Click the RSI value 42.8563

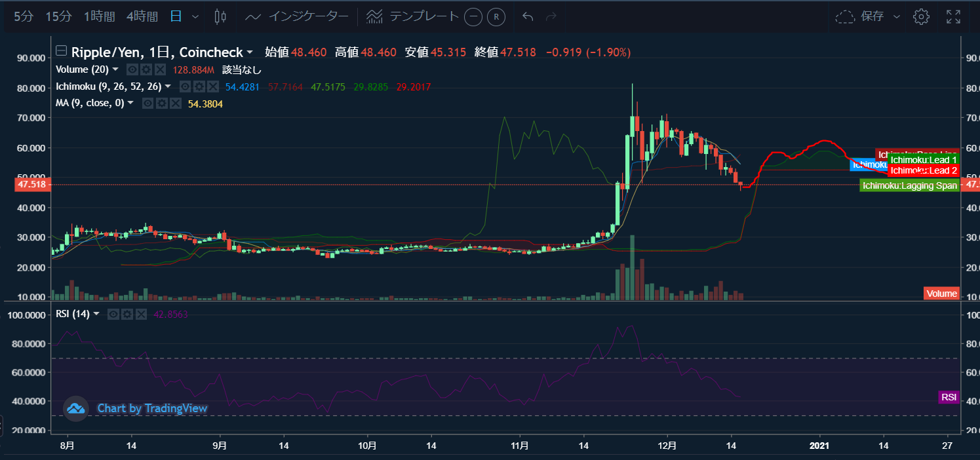[x=170, y=315]
